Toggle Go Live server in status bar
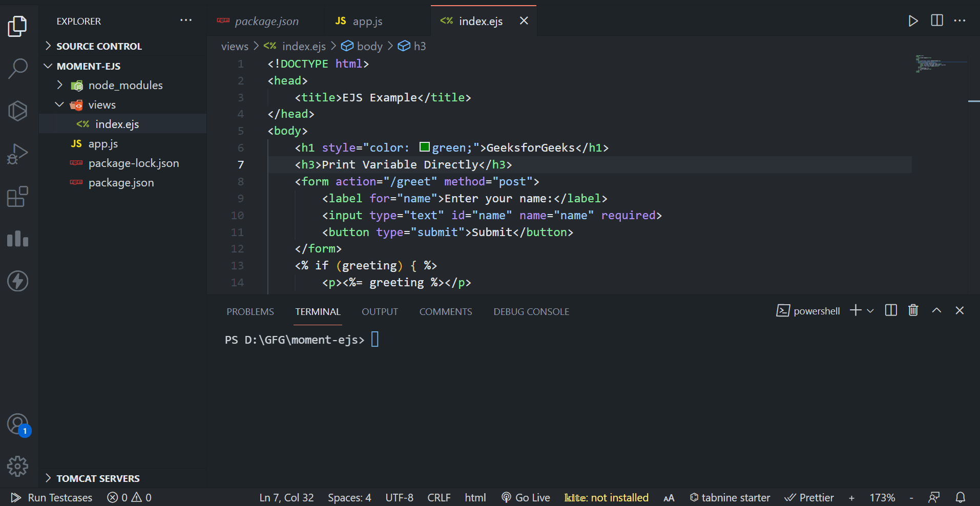Viewport: 980px width, 506px height. pyautogui.click(x=526, y=497)
